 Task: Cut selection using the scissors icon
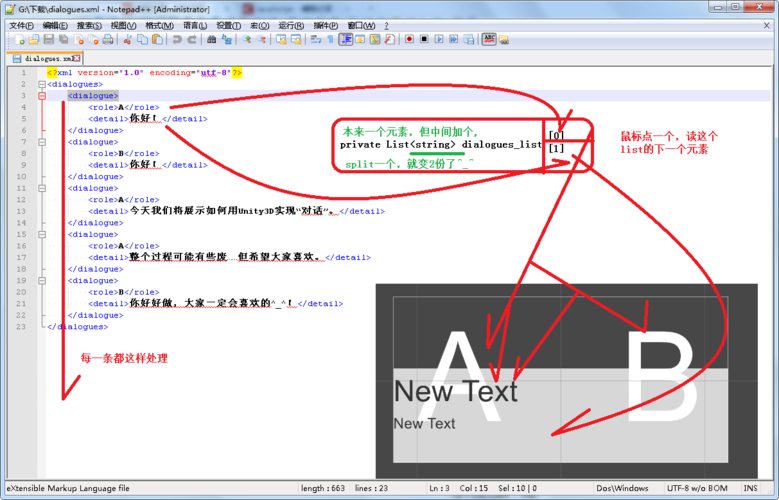pyautogui.click(x=127, y=39)
